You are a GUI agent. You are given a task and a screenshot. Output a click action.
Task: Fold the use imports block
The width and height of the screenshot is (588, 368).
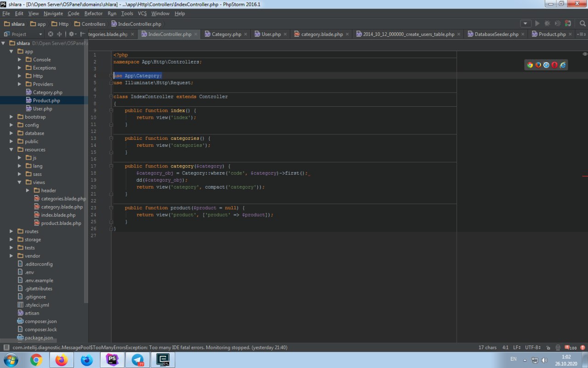click(111, 76)
